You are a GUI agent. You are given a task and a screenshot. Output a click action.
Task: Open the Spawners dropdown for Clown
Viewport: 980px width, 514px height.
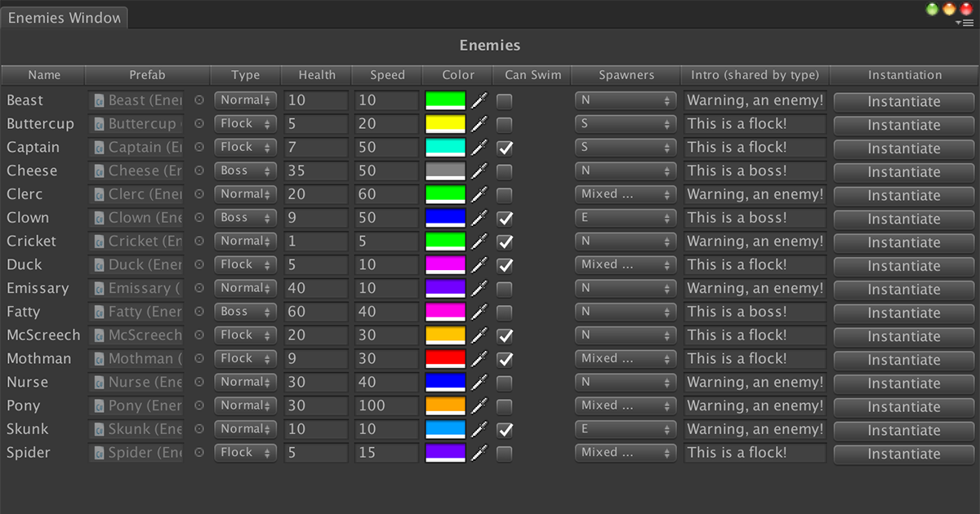tap(626, 217)
